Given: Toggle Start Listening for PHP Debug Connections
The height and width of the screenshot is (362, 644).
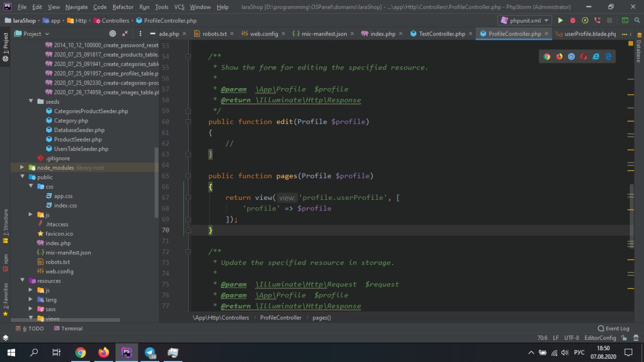Looking at the screenshot, I should [597, 21].
